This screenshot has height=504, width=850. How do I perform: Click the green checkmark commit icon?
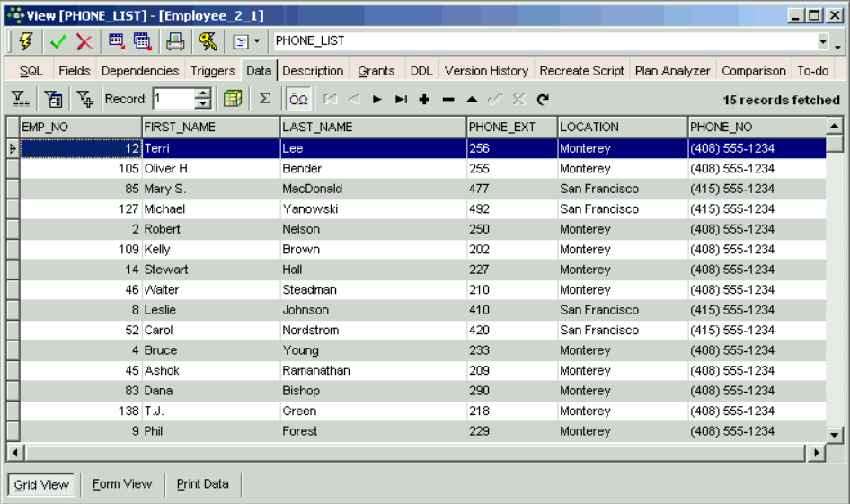[x=58, y=41]
